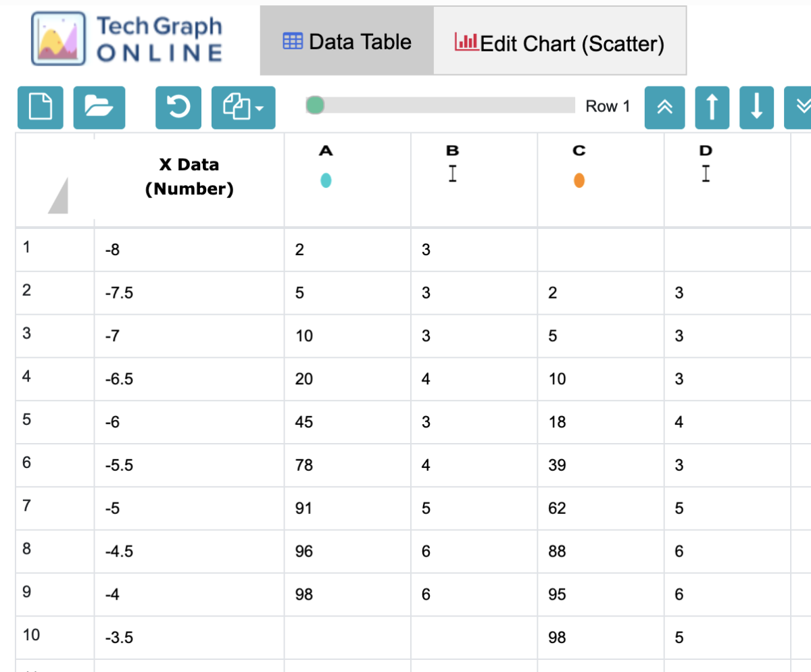Move down one row with arrow icon

click(756, 107)
